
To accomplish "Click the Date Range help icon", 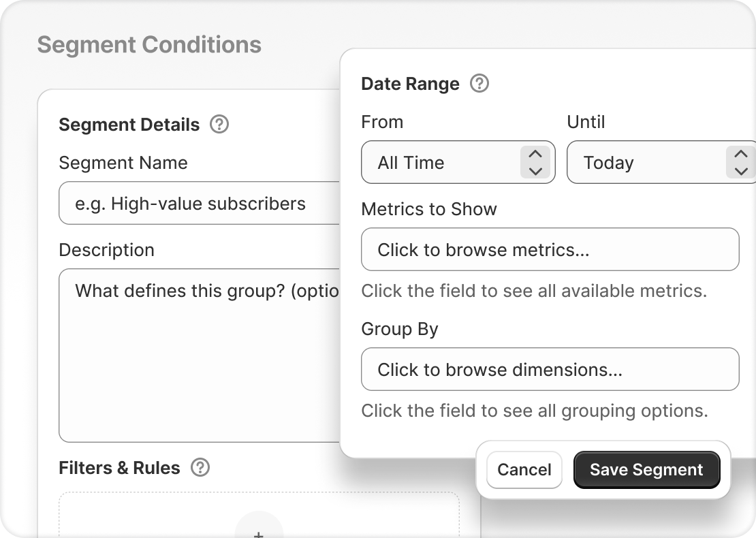I will pos(479,84).
